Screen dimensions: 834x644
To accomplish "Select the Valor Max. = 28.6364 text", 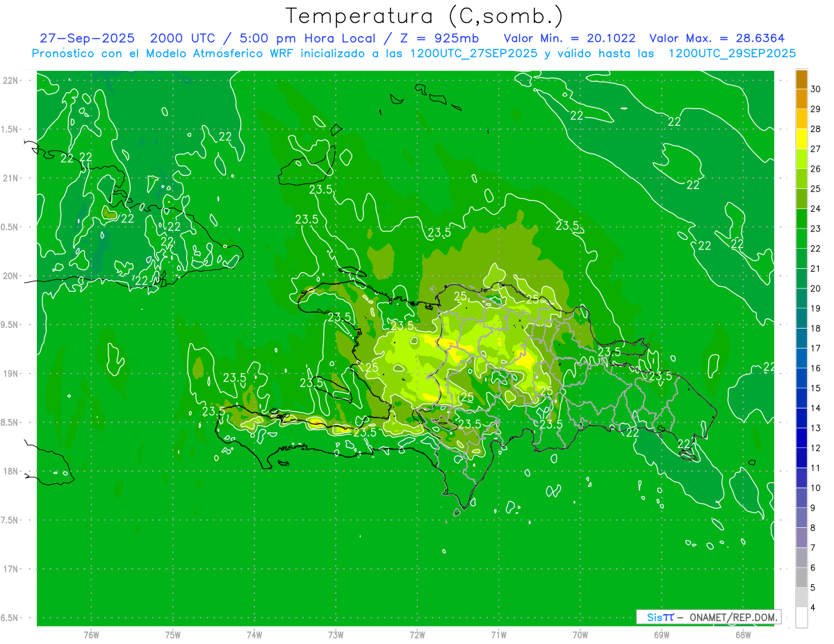I will coord(717,39).
